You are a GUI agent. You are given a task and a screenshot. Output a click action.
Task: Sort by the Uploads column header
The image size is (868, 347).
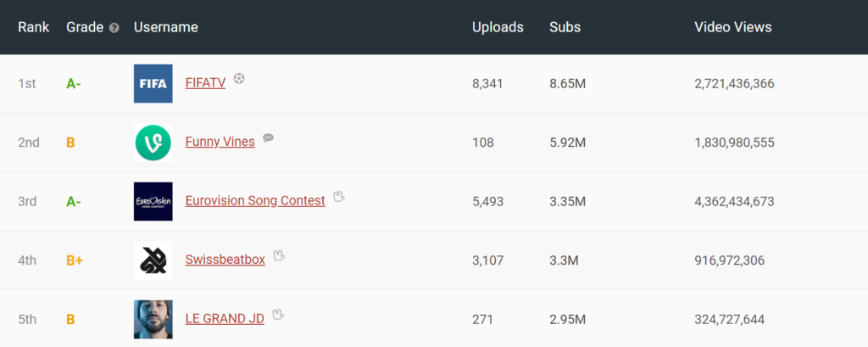pyautogui.click(x=498, y=27)
